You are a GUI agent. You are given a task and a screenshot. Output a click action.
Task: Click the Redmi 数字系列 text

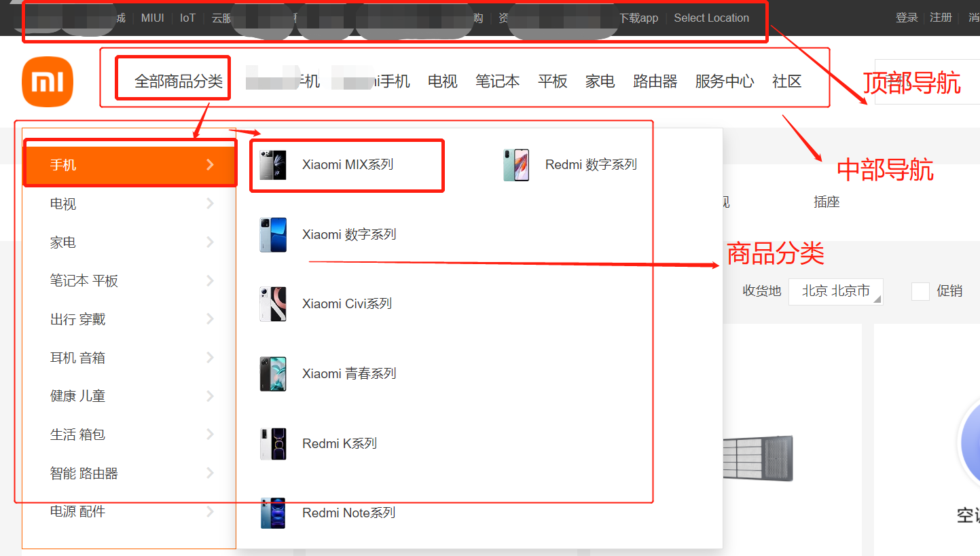tap(591, 164)
